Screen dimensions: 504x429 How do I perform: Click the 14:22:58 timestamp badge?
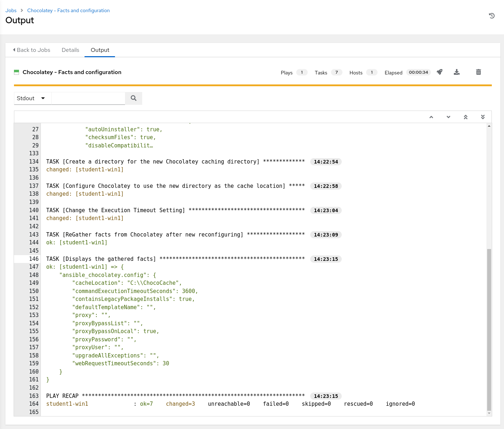326,186
